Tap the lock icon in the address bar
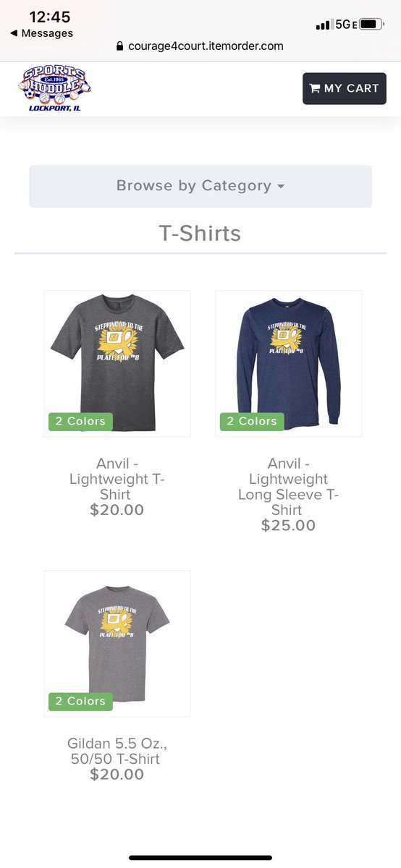 (x=120, y=46)
